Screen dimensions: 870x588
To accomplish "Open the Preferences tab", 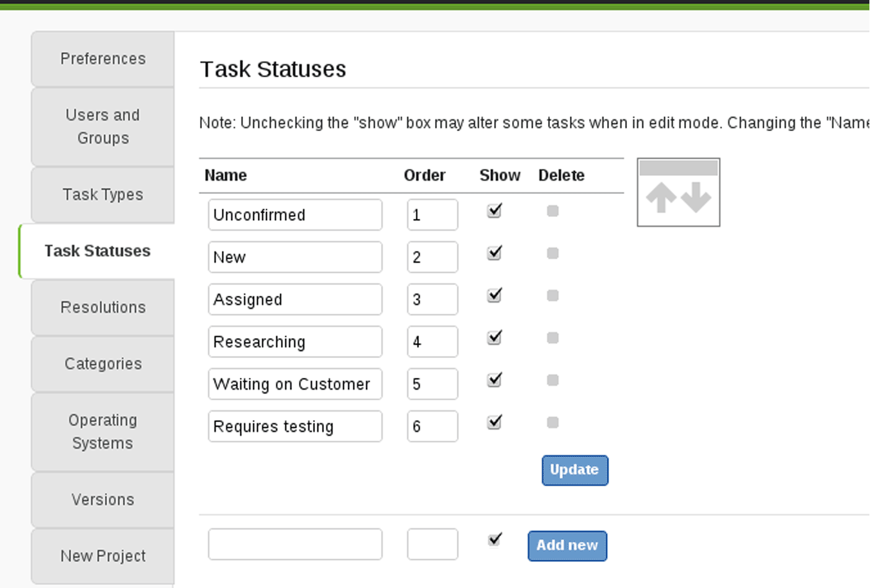I will [x=103, y=59].
